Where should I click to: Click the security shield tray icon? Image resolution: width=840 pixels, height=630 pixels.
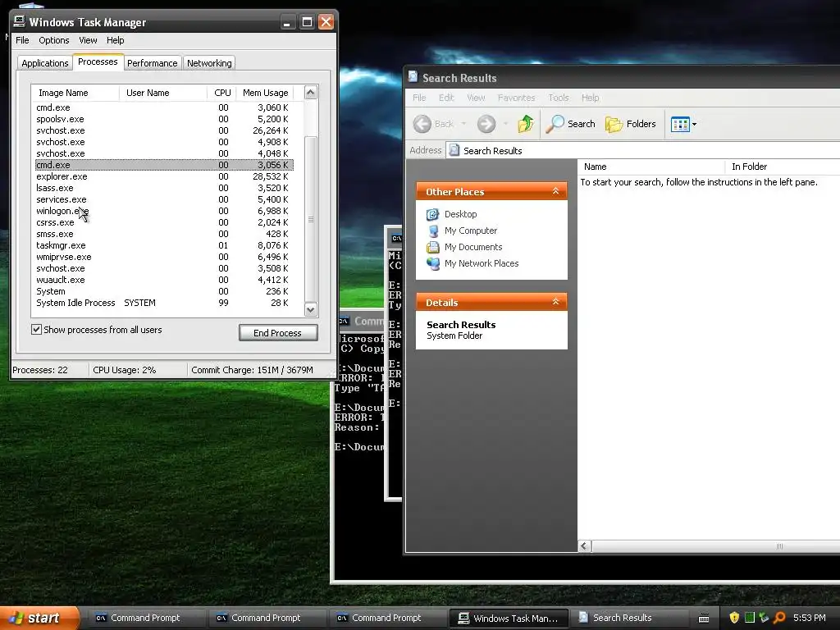734,618
